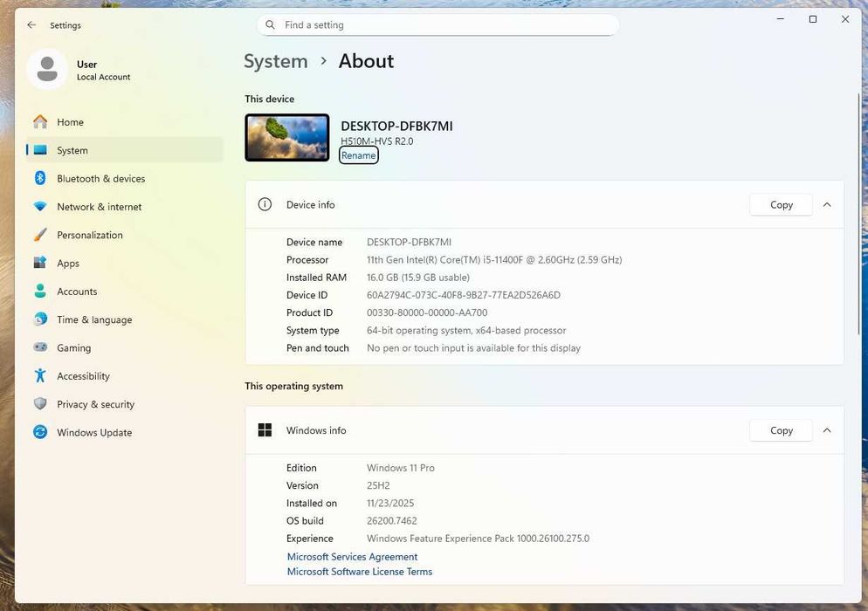868x611 pixels.
Task: Click the Version value 25H2
Action: [378, 485]
